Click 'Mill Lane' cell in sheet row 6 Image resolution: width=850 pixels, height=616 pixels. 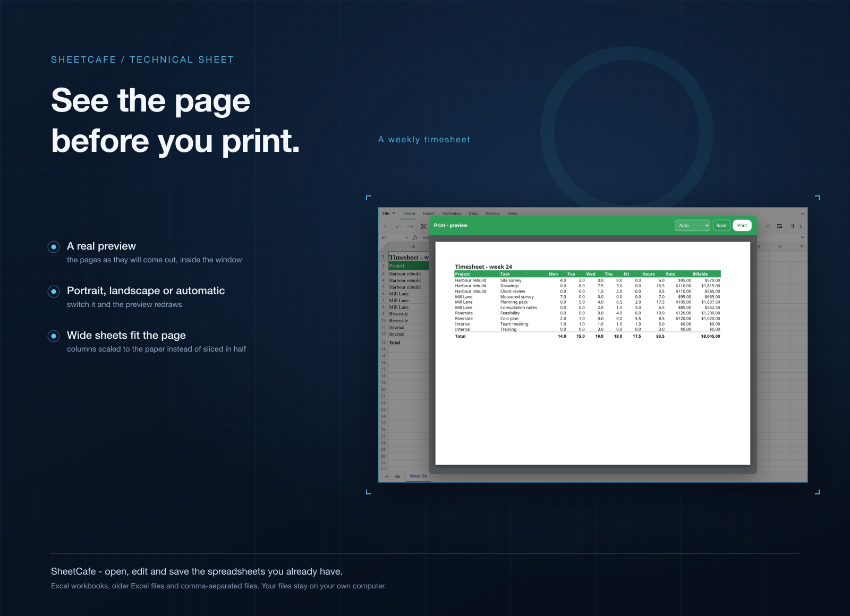[409, 294]
